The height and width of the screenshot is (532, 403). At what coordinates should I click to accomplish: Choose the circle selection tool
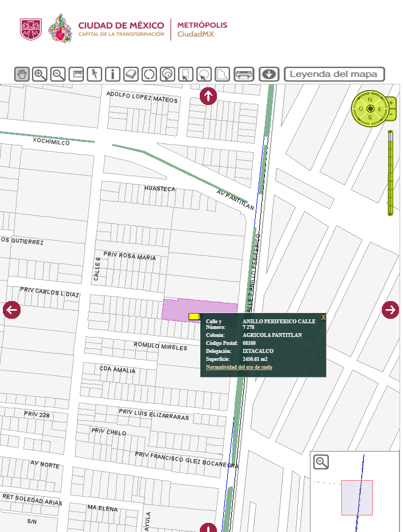click(204, 74)
